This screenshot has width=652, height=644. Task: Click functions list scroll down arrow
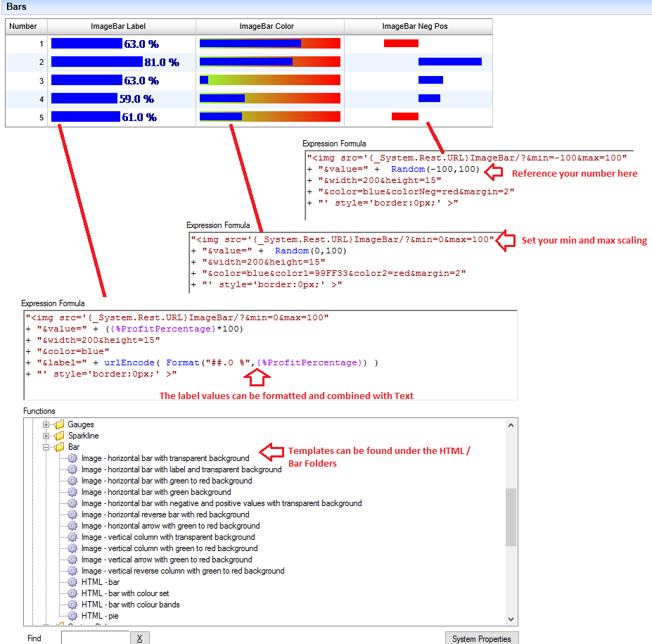511,619
